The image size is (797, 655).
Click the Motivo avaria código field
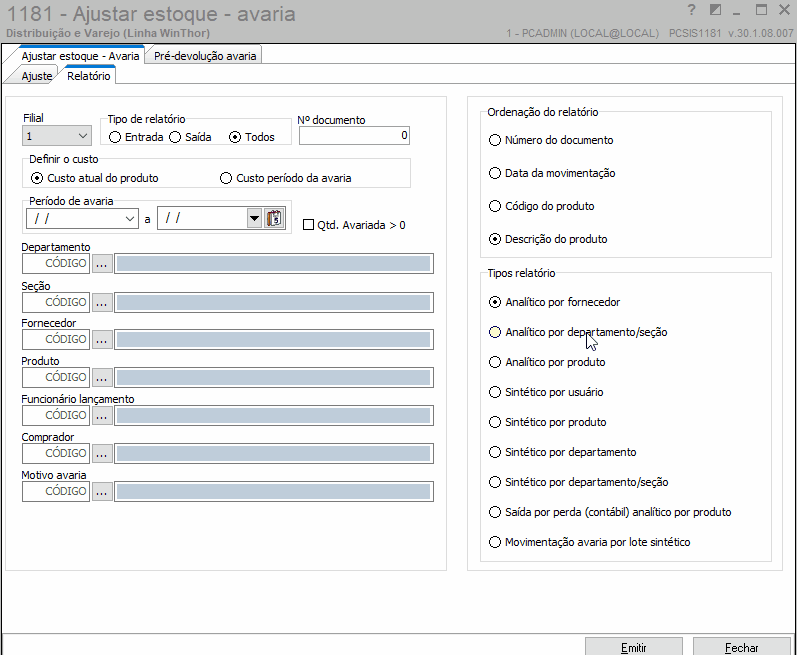pyautogui.click(x=56, y=491)
